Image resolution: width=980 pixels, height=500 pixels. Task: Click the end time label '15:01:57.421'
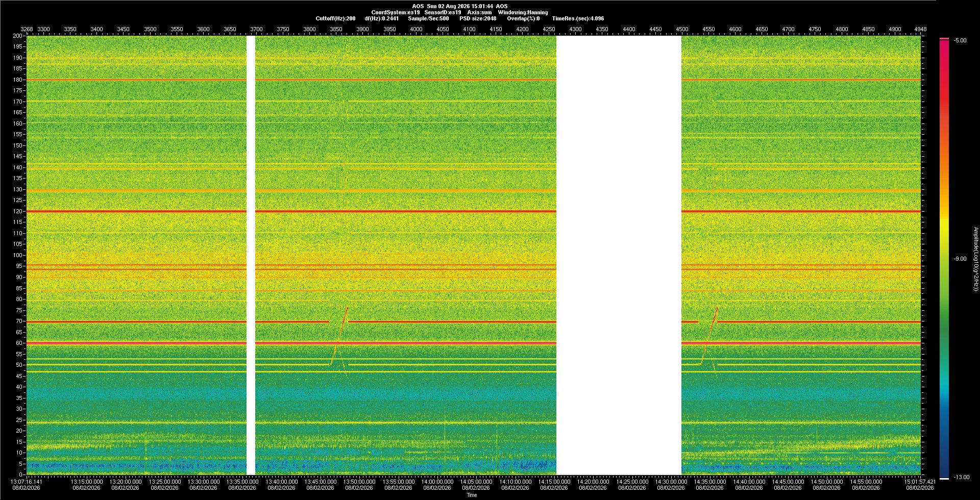[920, 481]
